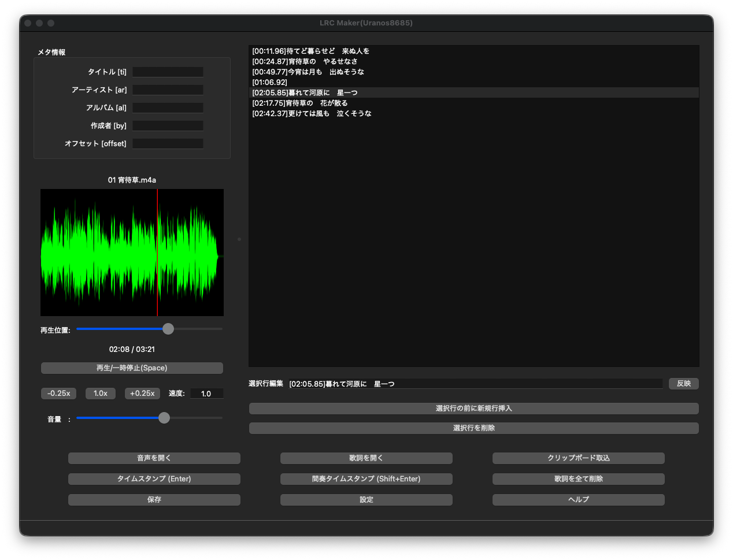Select the empty [01:06.92] interlude line
Screen dimensions: 733x560
coord(270,83)
